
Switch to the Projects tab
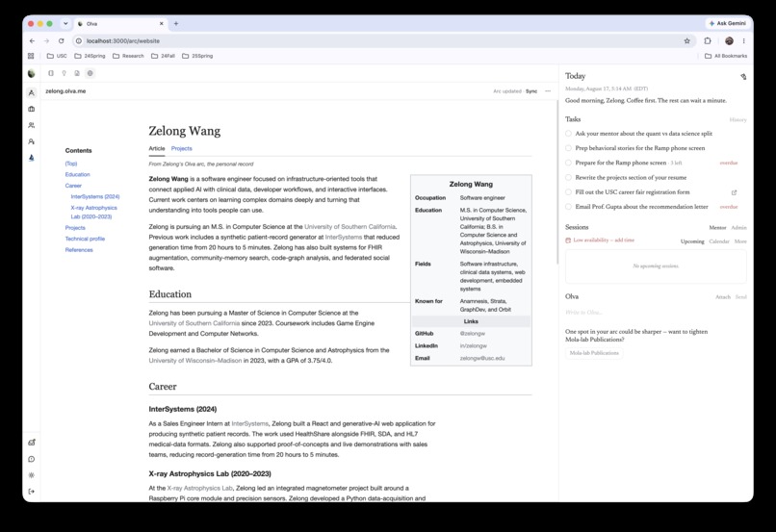182,148
